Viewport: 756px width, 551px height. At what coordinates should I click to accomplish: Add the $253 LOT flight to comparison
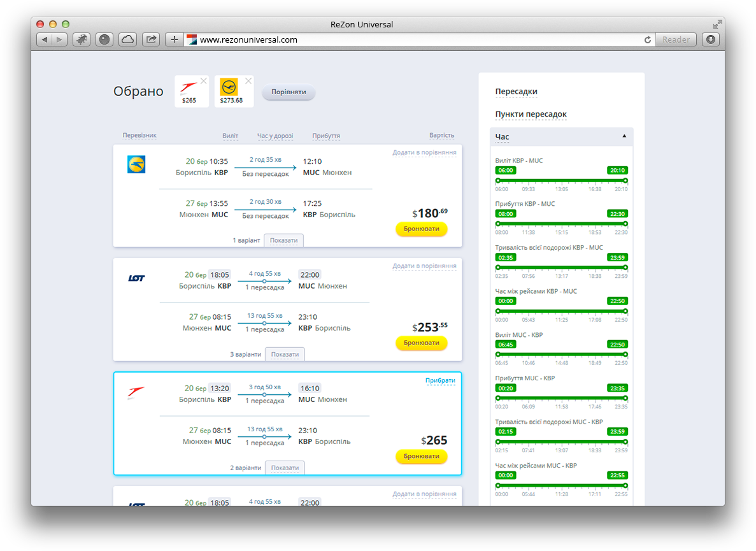coord(424,266)
